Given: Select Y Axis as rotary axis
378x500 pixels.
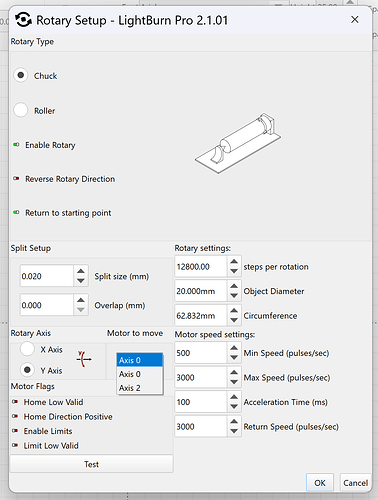Looking at the screenshot, I should pyautogui.click(x=27, y=370).
